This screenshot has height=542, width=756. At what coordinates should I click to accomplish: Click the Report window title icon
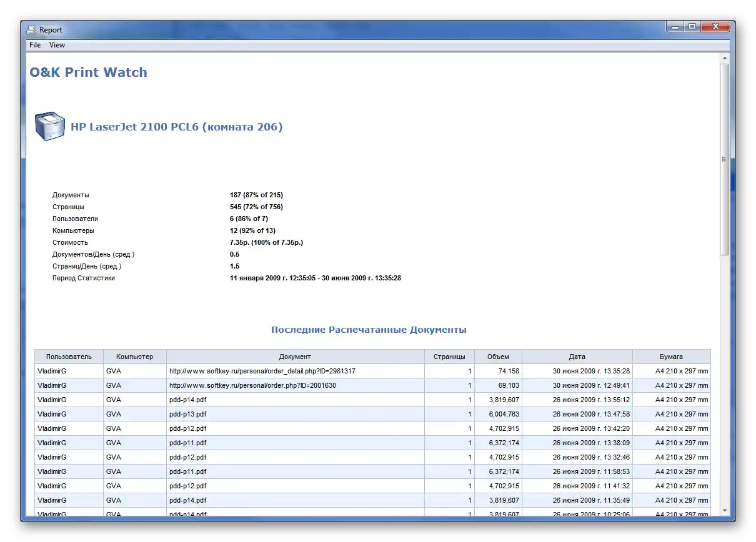[x=31, y=29]
